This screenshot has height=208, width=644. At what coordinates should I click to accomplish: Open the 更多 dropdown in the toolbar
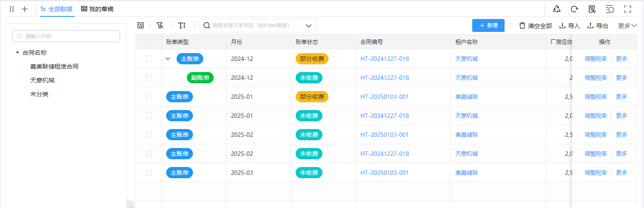(627, 26)
